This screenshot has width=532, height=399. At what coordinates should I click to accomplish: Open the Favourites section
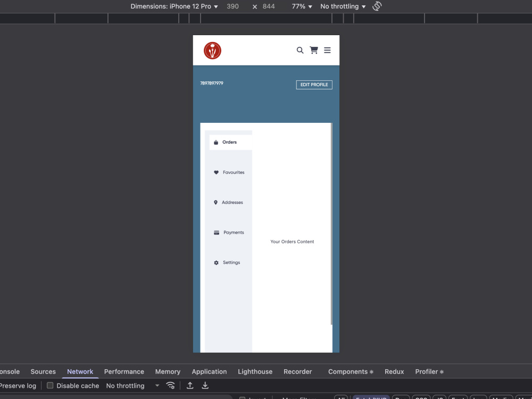[231, 172]
